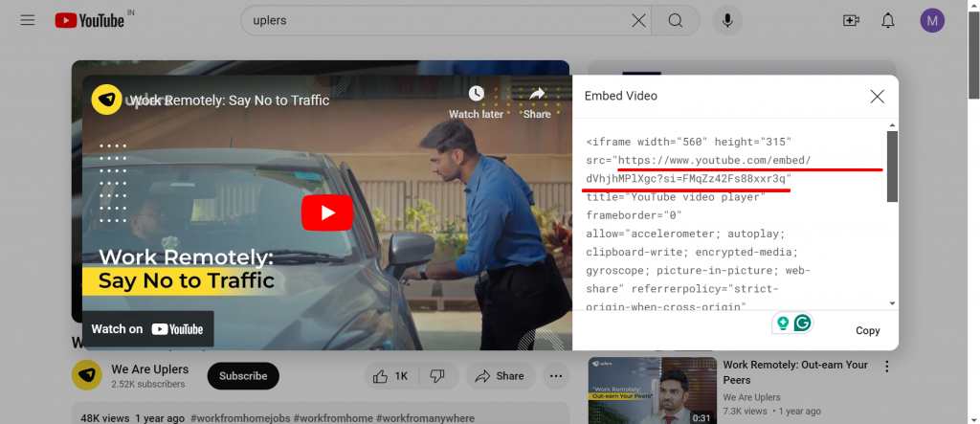Open the Create video icon
This screenshot has width=980, height=424.
851,21
